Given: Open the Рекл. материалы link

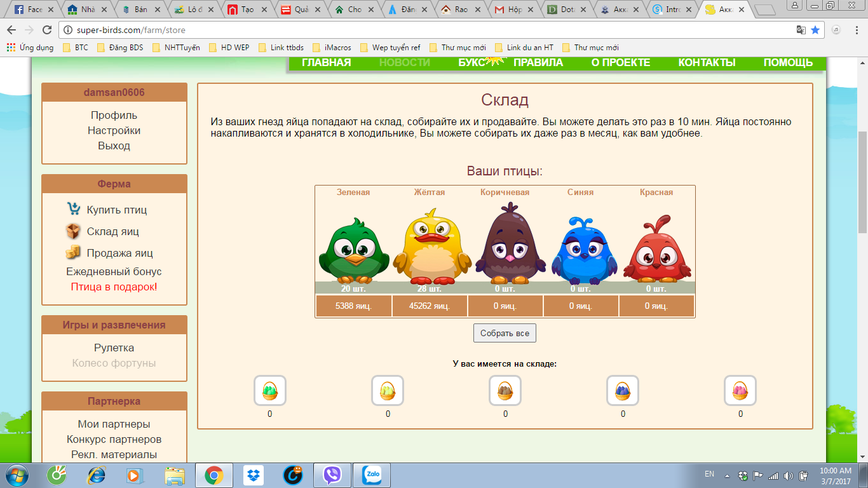Looking at the screenshot, I should (x=114, y=454).
